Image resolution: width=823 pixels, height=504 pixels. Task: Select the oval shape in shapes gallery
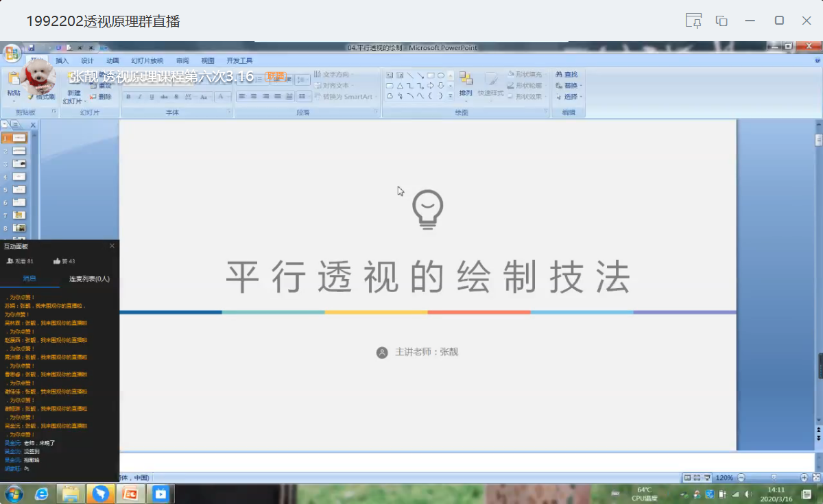click(441, 75)
